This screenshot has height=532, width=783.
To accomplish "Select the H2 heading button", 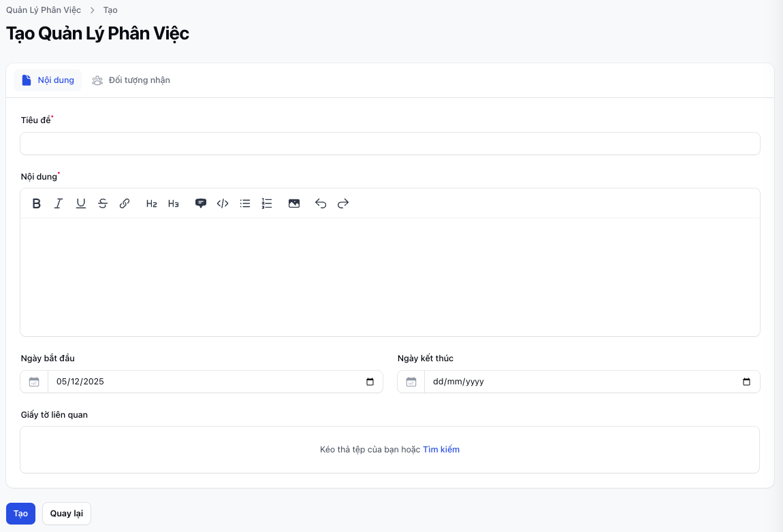I will pyautogui.click(x=152, y=203).
